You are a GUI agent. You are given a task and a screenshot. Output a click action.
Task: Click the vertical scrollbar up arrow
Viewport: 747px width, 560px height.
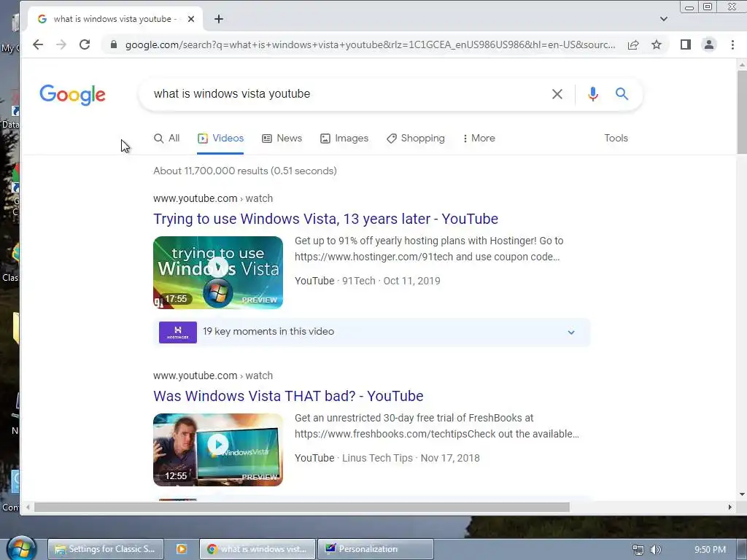(742, 64)
